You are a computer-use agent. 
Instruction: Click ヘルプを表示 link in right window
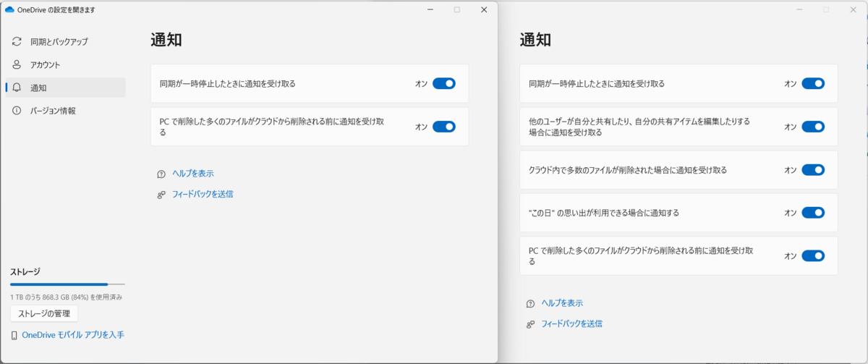coord(562,303)
